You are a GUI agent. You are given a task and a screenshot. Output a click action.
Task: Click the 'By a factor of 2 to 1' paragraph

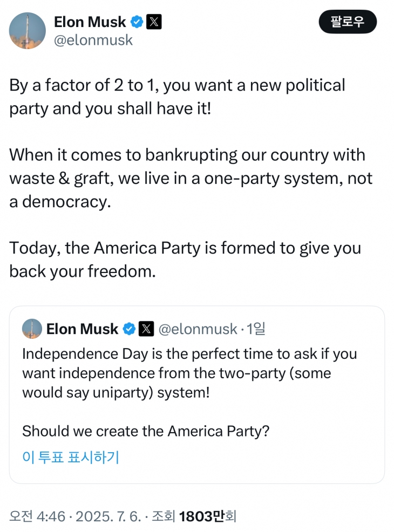click(177, 97)
